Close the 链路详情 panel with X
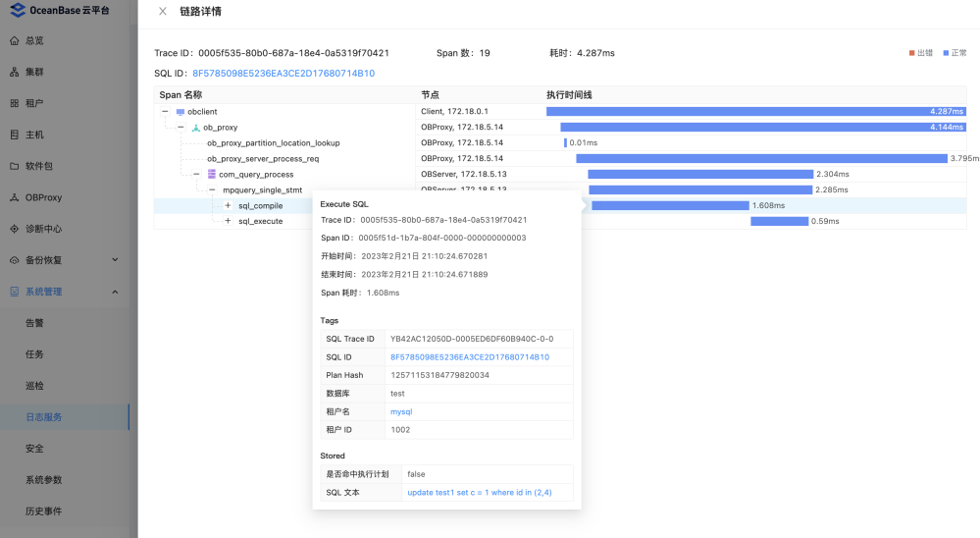Viewport: 980px width, 538px height. 163,11
